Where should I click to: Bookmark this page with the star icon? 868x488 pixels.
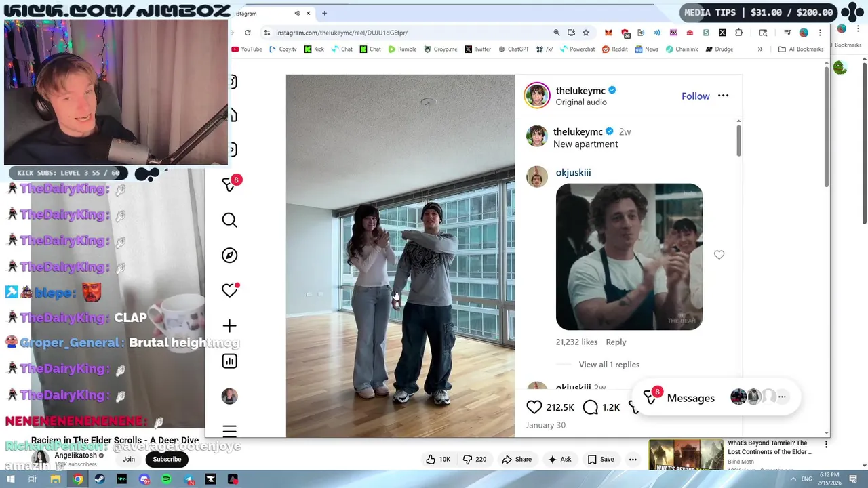pyautogui.click(x=586, y=33)
